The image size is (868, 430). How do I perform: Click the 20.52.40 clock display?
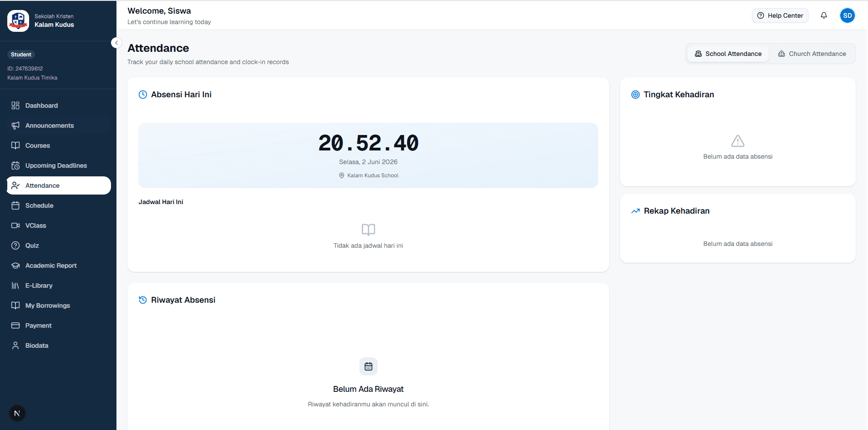pyautogui.click(x=368, y=143)
